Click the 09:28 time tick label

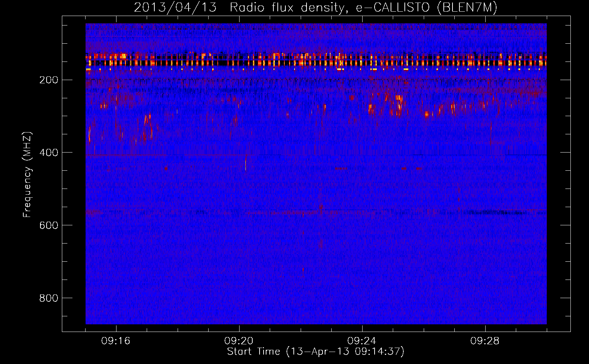pos(485,341)
